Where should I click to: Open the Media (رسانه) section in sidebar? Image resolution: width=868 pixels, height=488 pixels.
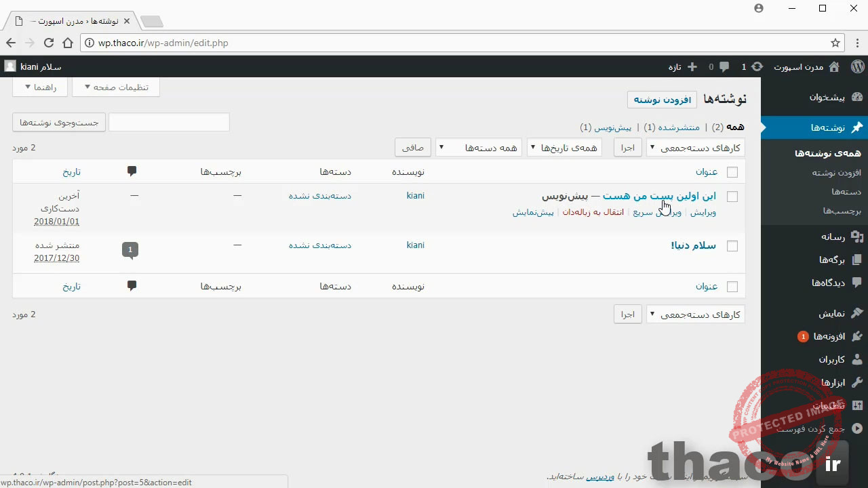point(832,237)
